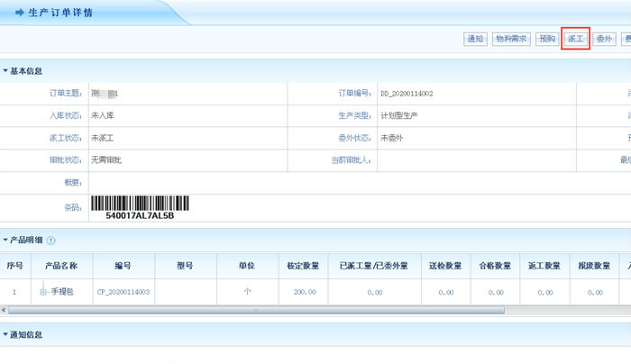Collapse the 产品明细 section
This screenshot has width=631, height=364.
(5, 241)
